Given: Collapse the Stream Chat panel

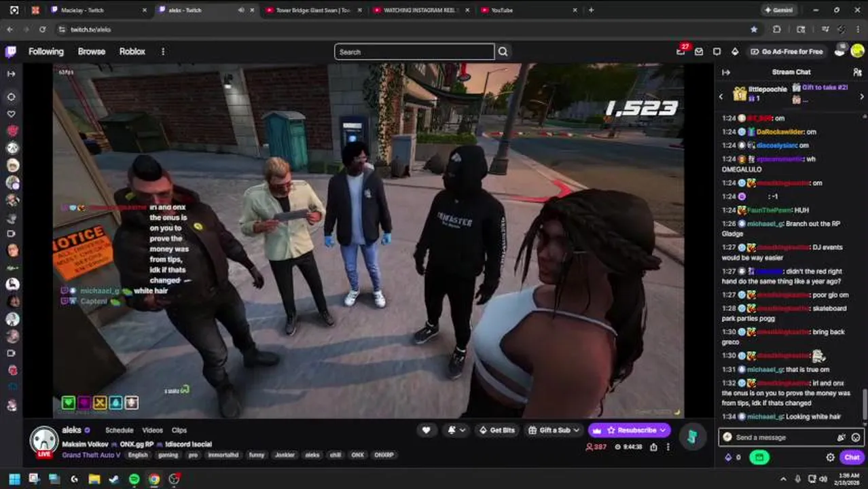Looking at the screenshot, I should [x=725, y=72].
